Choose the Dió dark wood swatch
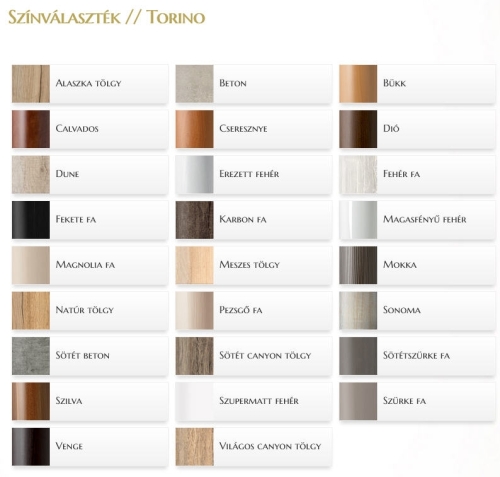500x477 pixels. pos(358,129)
